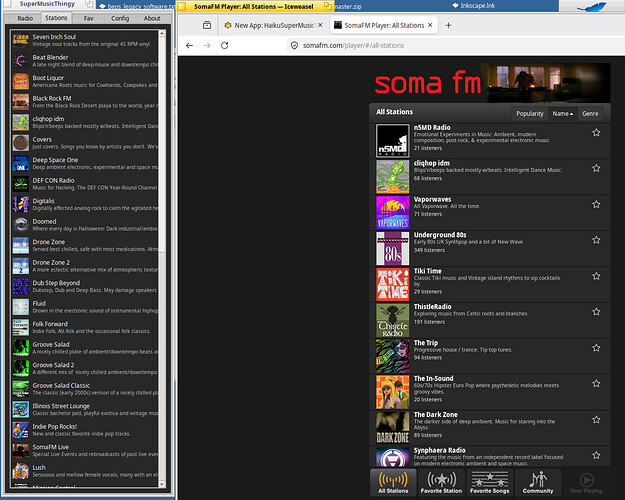Switch to the Config tab in SuperMusicThingy

coord(120,18)
